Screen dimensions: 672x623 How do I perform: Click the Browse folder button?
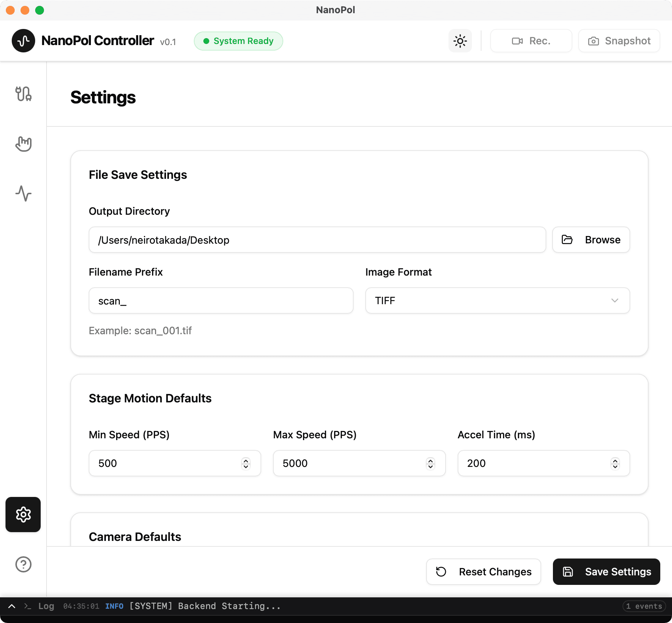(591, 240)
